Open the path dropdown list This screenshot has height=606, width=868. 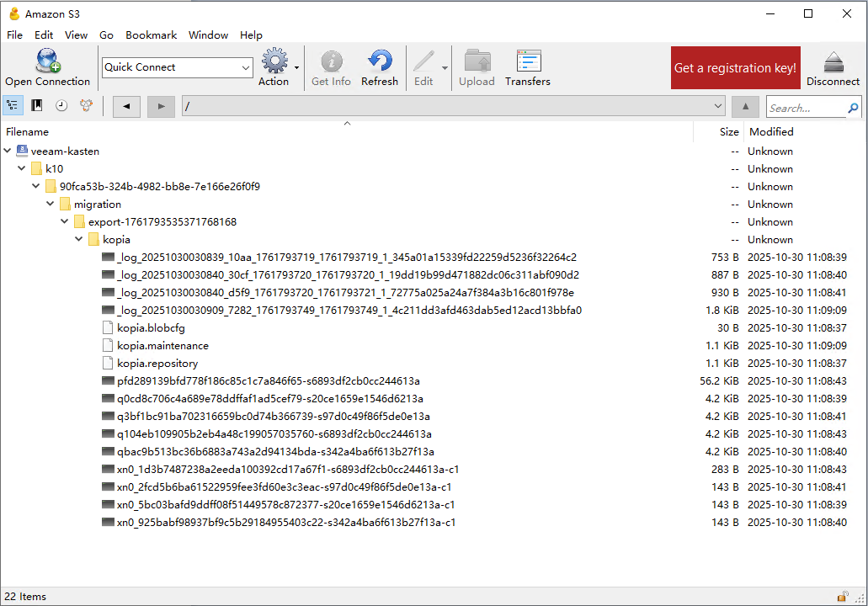pos(717,107)
